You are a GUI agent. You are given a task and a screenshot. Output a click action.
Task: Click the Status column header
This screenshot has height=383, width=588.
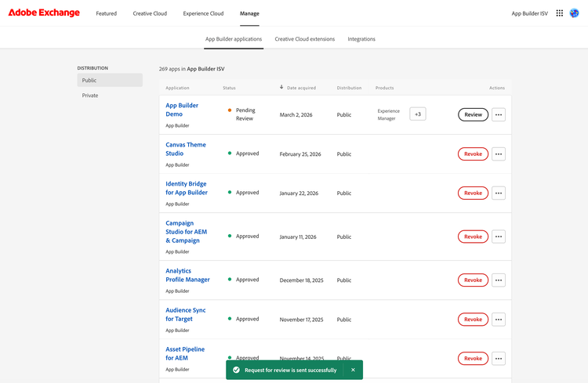coord(229,88)
